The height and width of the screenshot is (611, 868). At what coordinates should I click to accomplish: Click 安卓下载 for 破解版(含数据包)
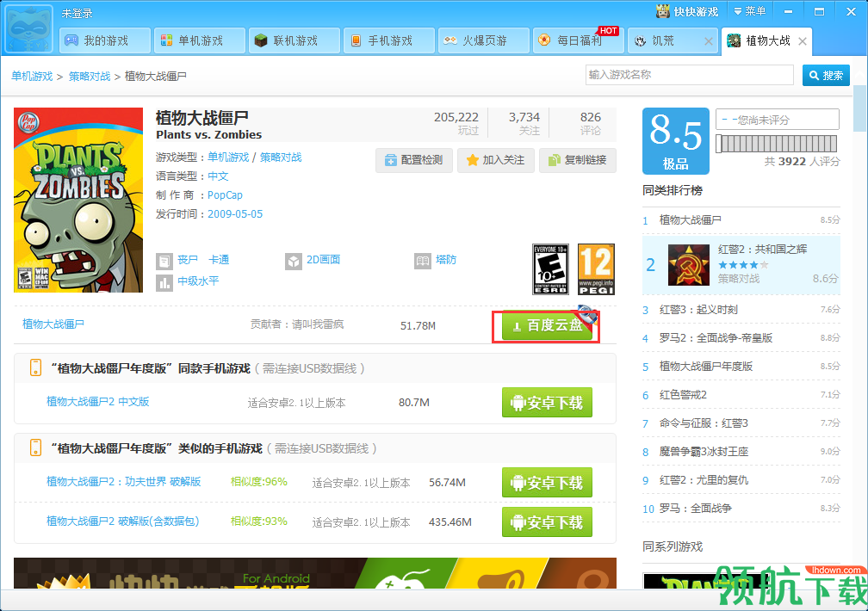[547, 522]
